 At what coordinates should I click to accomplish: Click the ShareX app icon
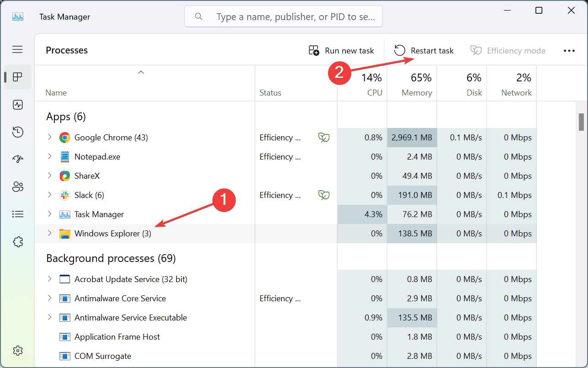tap(64, 176)
